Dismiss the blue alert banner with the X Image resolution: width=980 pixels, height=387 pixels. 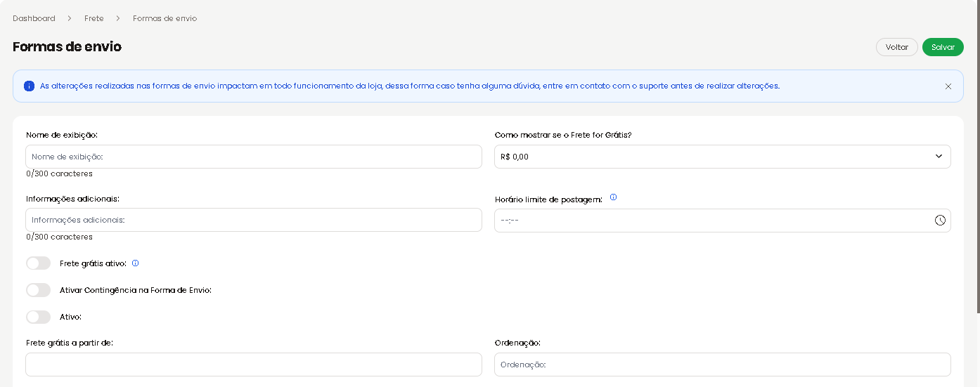tap(948, 86)
